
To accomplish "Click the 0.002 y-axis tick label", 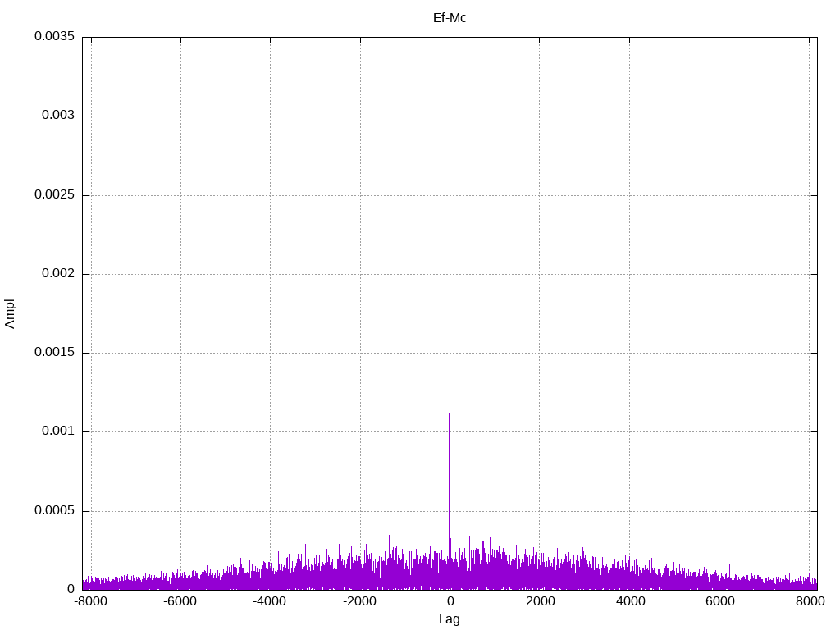I will [58, 274].
